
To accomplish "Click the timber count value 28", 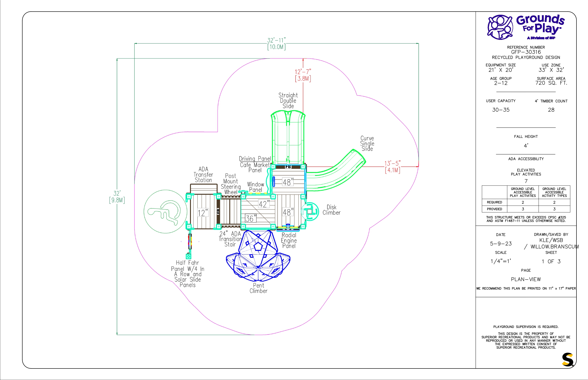I will 551,110.
